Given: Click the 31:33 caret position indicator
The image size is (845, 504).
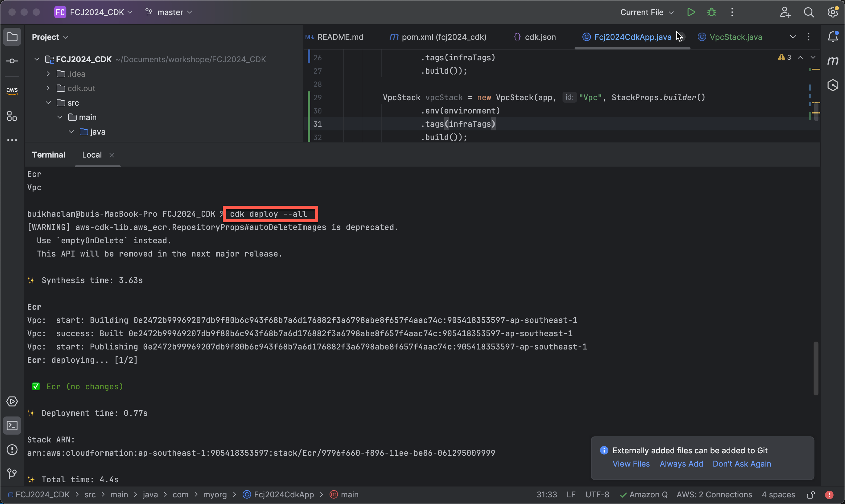Looking at the screenshot, I should (x=547, y=495).
